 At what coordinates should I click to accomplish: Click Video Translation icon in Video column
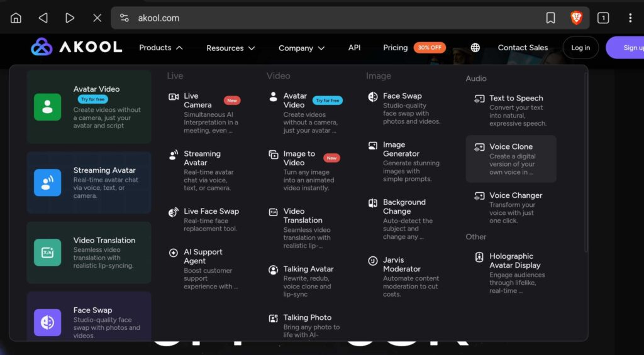tap(273, 212)
